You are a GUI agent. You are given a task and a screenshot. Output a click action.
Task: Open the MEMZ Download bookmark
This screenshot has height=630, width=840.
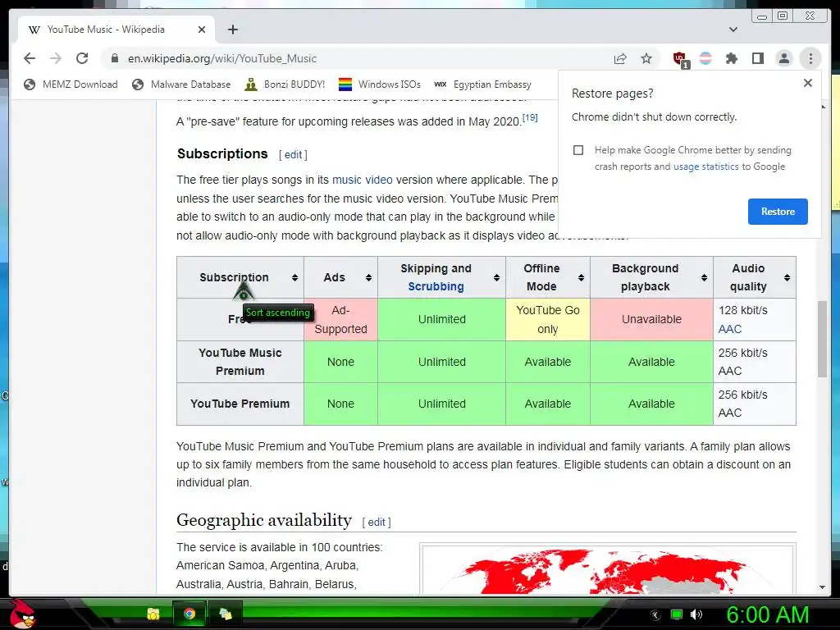point(71,84)
